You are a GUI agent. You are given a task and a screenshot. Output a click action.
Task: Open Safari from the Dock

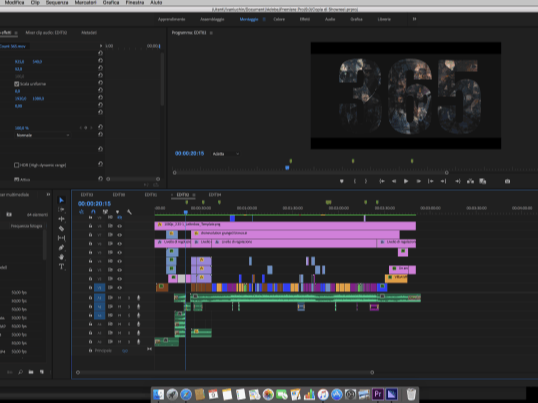click(186, 394)
